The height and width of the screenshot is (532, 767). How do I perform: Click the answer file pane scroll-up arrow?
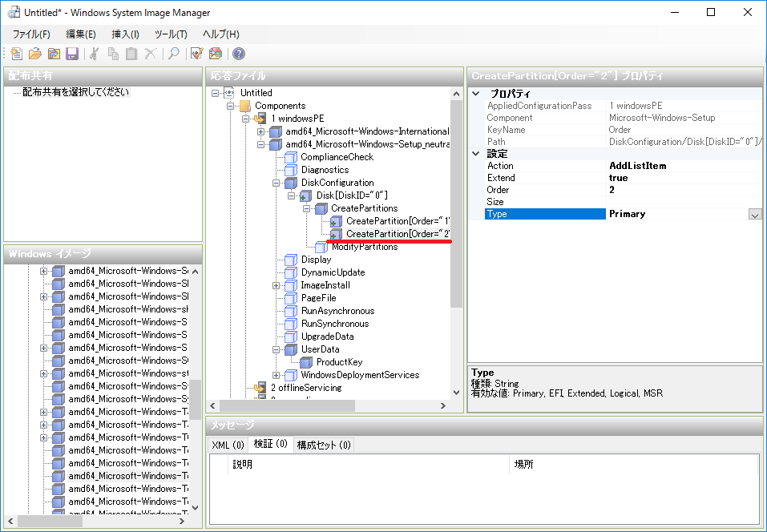[456, 94]
